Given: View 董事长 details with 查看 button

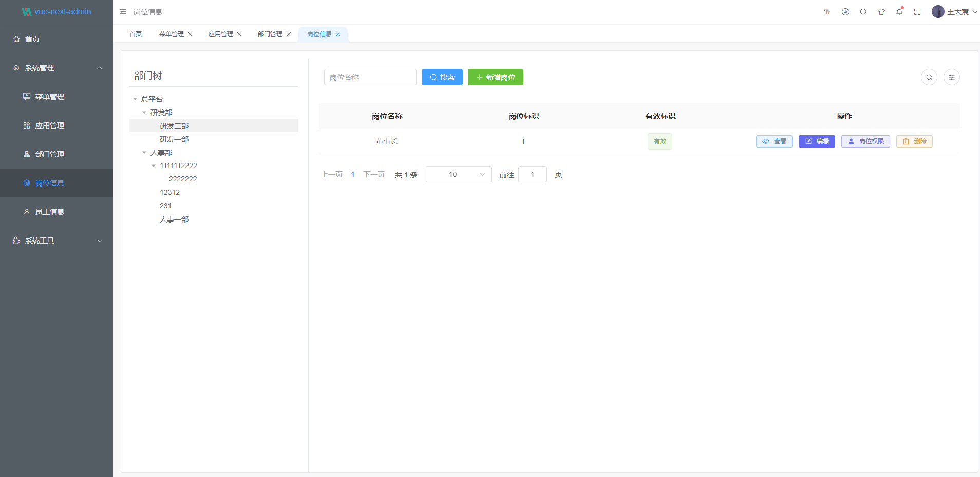Looking at the screenshot, I should [x=774, y=141].
